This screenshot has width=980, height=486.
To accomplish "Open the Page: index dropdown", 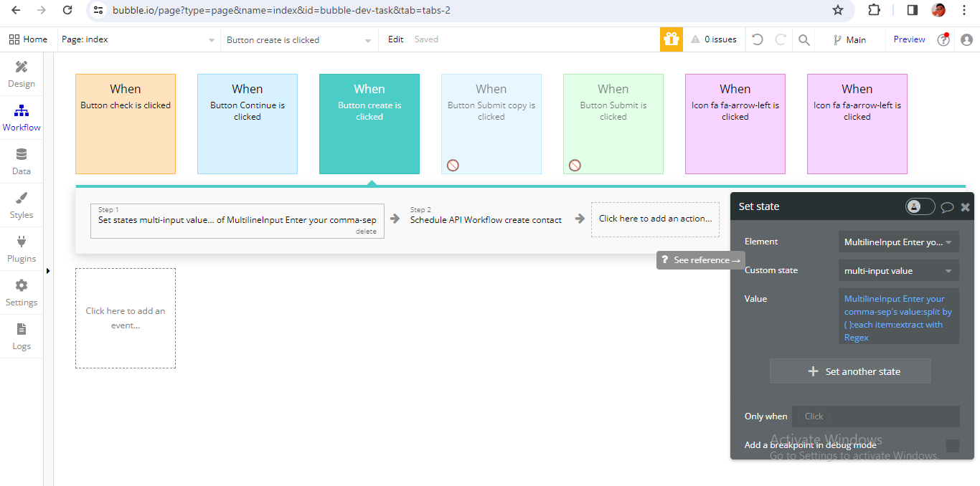I will [x=138, y=39].
